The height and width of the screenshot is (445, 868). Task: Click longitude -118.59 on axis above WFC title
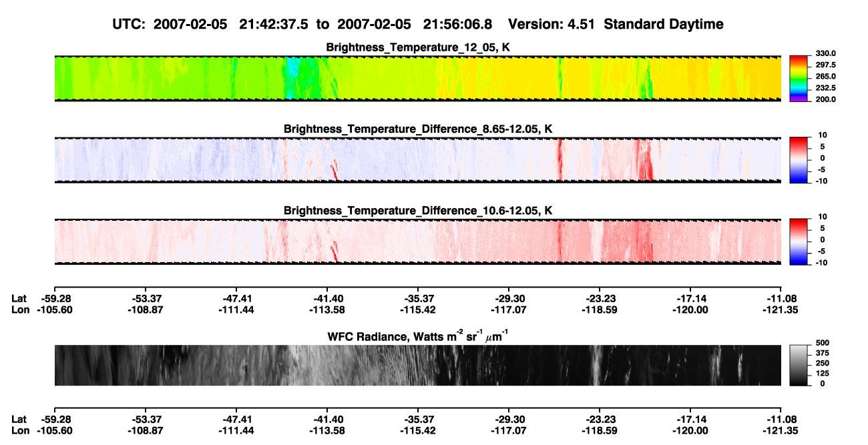[x=600, y=310]
